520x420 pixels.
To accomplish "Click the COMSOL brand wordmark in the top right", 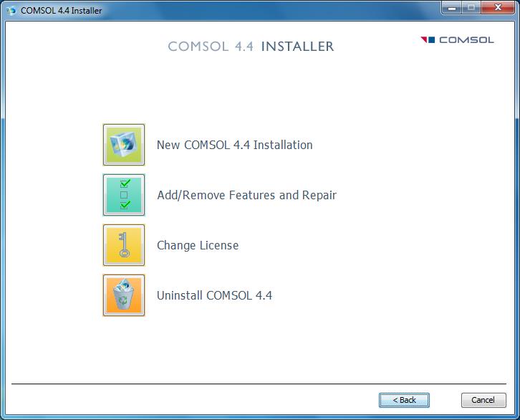I will (466, 40).
